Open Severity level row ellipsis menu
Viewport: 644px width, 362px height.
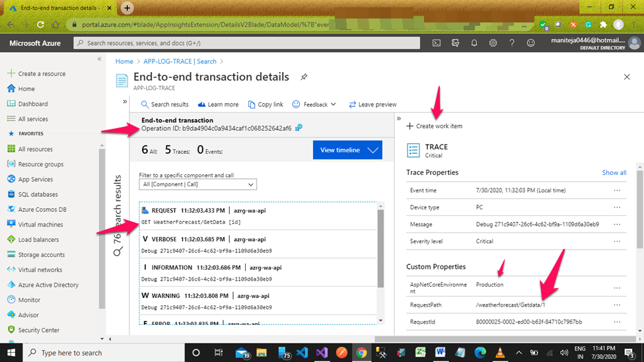tap(617, 241)
